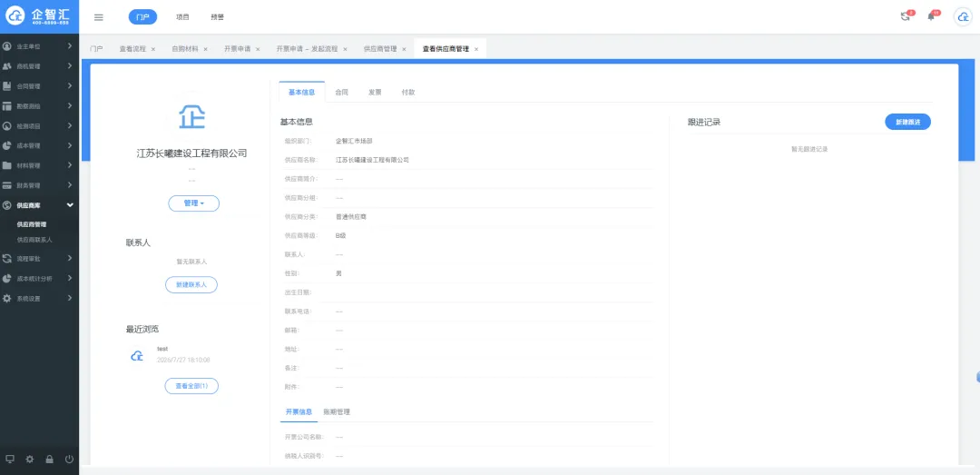Open 供应商管理 in the sidebar submenu
Viewport: 980px width, 475px height.
(x=32, y=224)
